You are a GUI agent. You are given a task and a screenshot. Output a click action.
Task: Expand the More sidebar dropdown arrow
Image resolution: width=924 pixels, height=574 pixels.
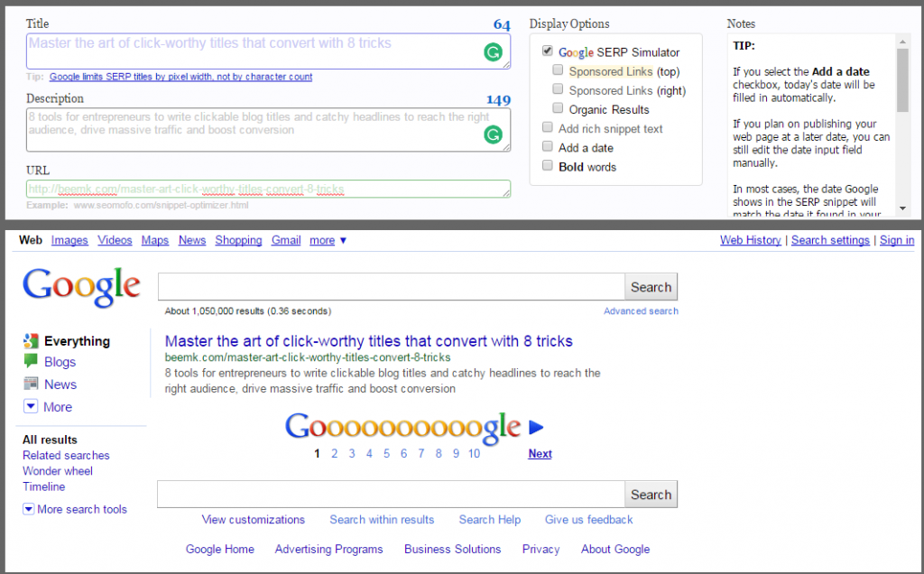pos(31,406)
